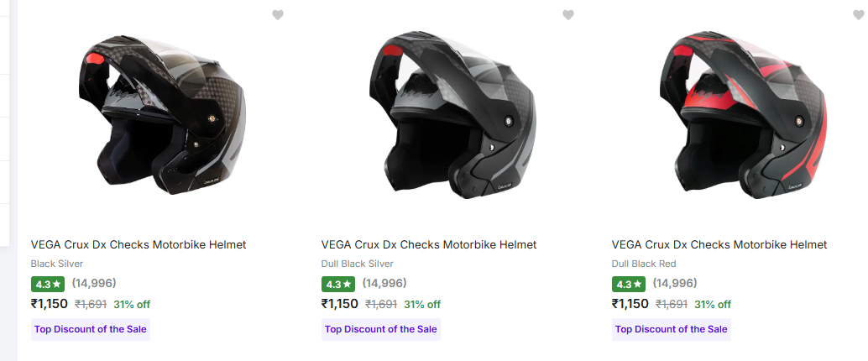Click Top Discount of the Sale under Black Silver
The height and width of the screenshot is (361, 868).
pos(91,329)
